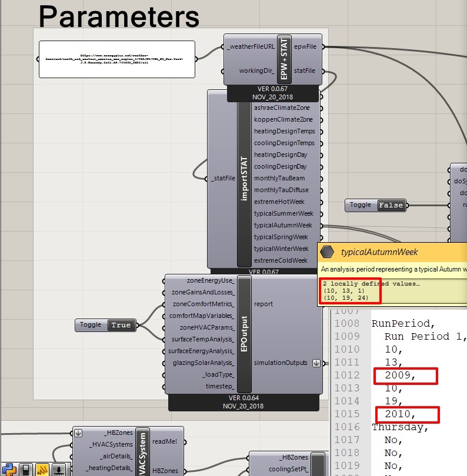The image size is (467, 476).
Task: Click the simulationOutputs output label
Action: [281, 363]
